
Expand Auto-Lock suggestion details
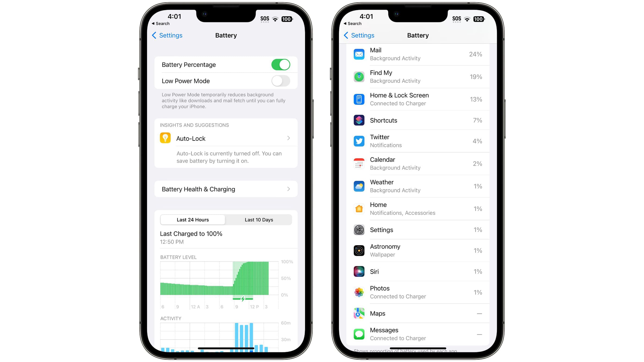[x=288, y=138]
